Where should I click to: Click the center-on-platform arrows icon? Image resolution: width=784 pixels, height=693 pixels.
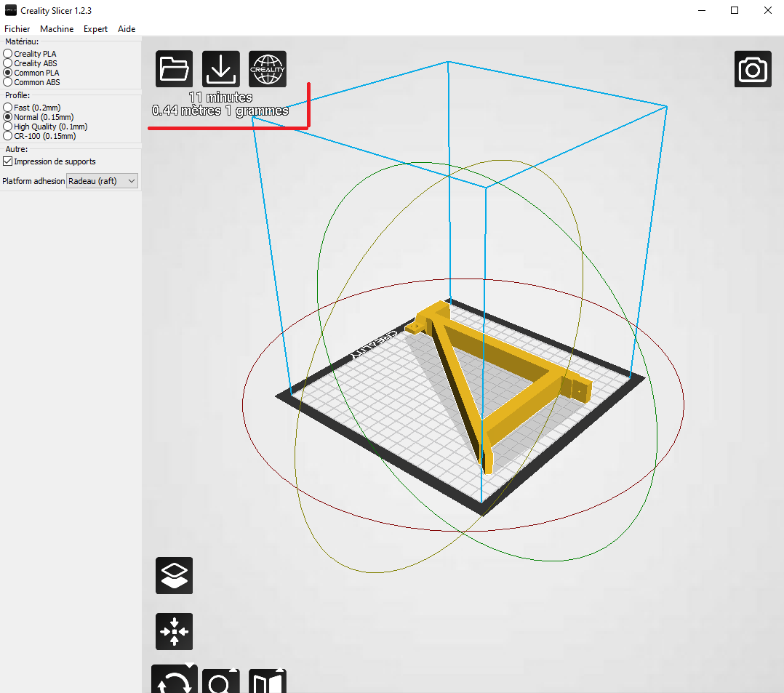pos(174,631)
